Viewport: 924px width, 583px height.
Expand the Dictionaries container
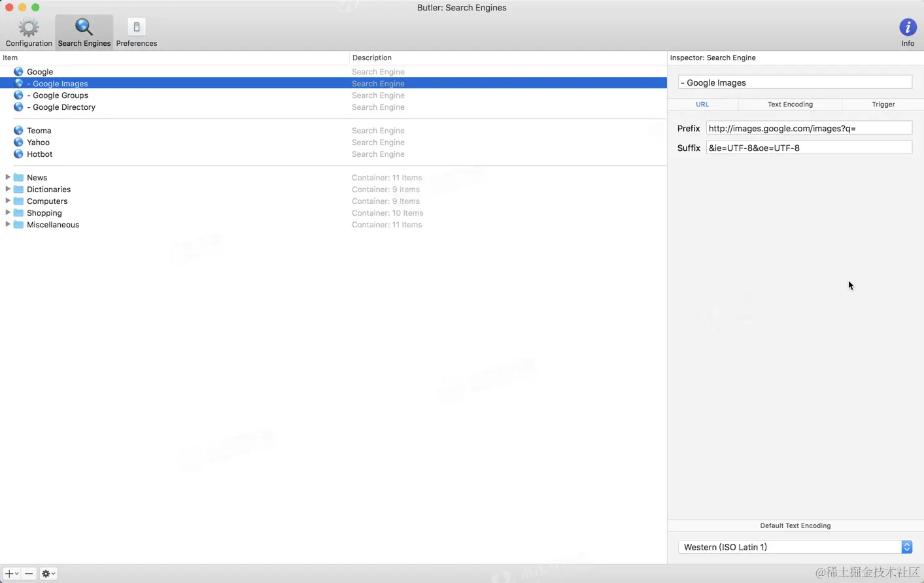pos(8,189)
